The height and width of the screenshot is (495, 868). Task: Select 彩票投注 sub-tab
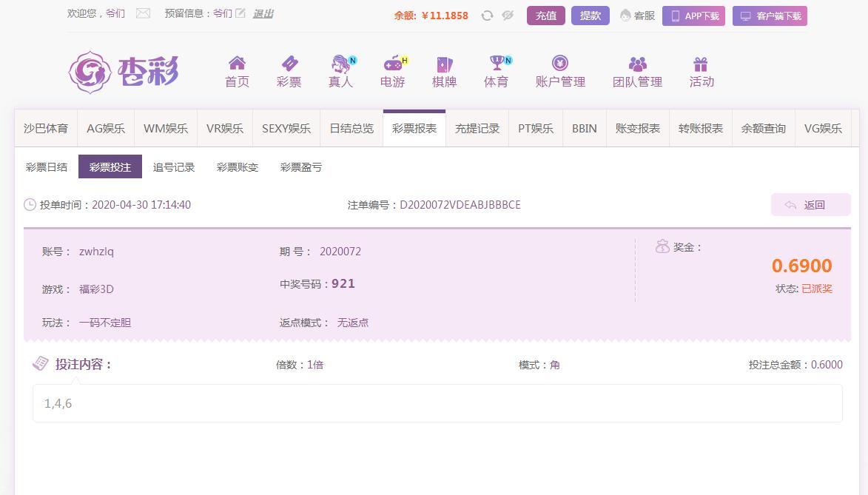tap(110, 166)
